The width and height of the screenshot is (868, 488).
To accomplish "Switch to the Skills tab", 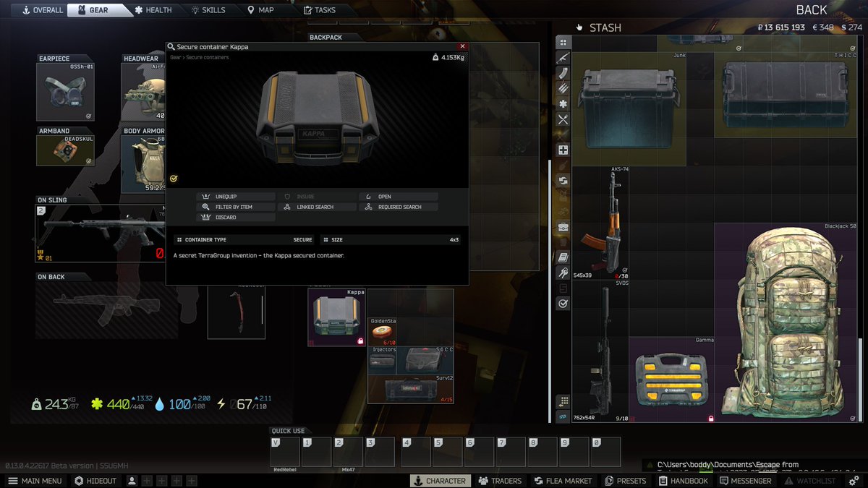I will 208,10.
